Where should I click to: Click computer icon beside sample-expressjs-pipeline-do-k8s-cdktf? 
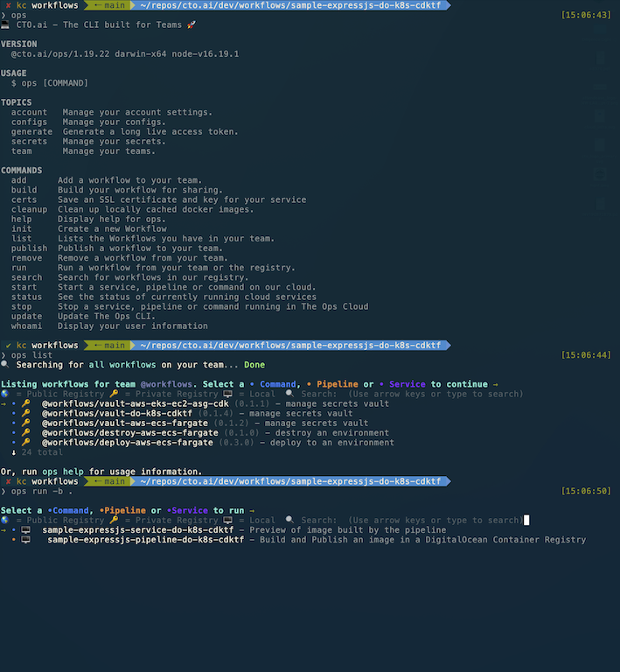[25, 540]
